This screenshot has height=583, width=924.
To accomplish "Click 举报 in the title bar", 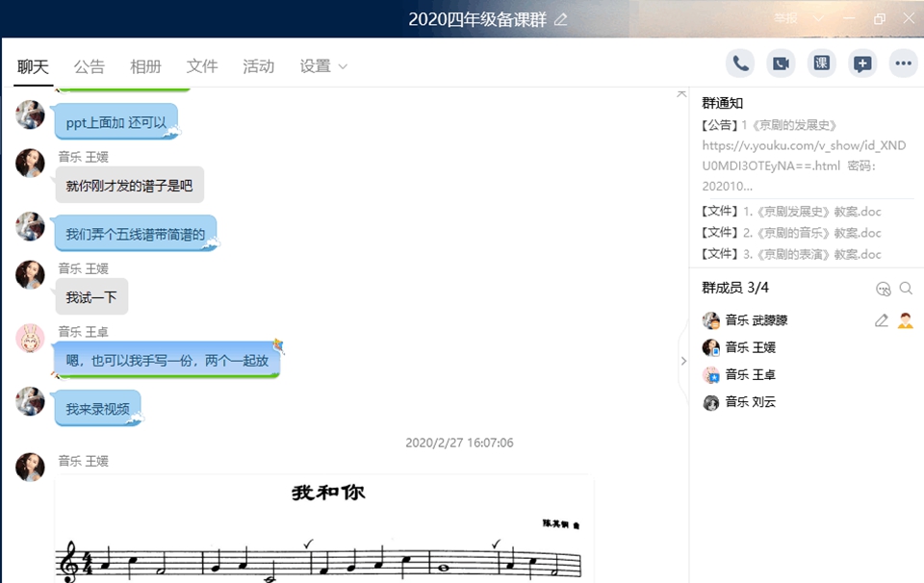I will pos(786,19).
